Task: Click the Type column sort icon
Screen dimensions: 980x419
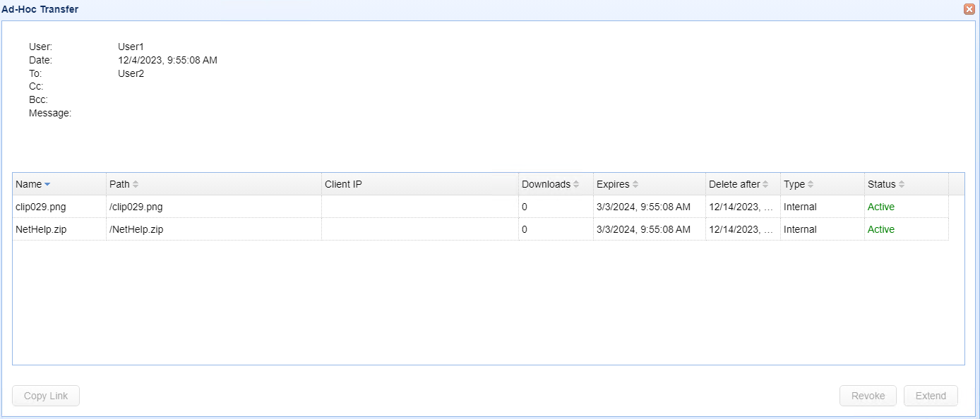Action: coord(811,185)
